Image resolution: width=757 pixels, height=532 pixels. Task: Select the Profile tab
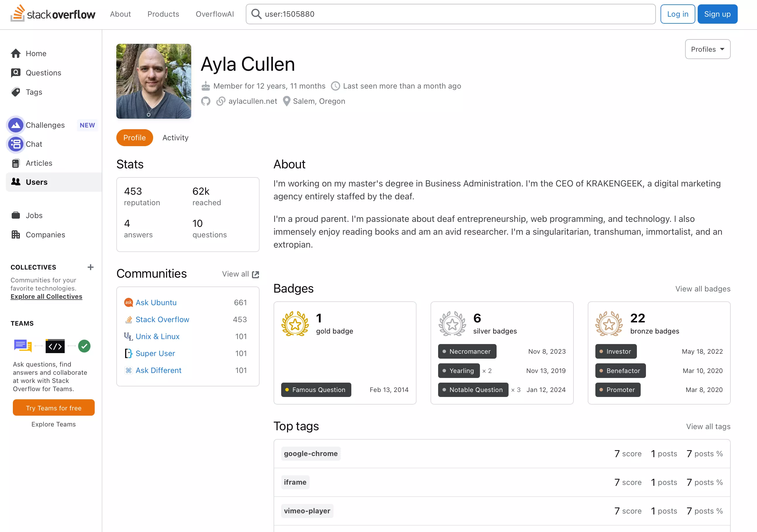point(134,138)
